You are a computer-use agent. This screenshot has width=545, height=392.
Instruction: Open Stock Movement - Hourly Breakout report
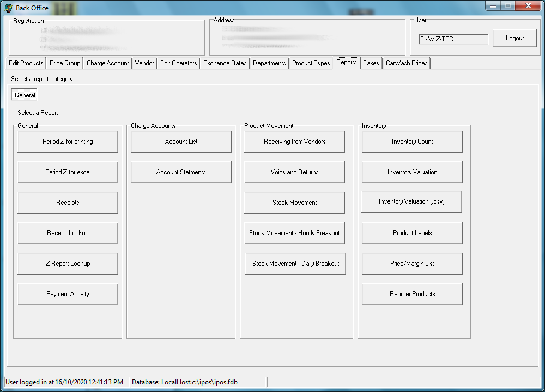pos(294,233)
